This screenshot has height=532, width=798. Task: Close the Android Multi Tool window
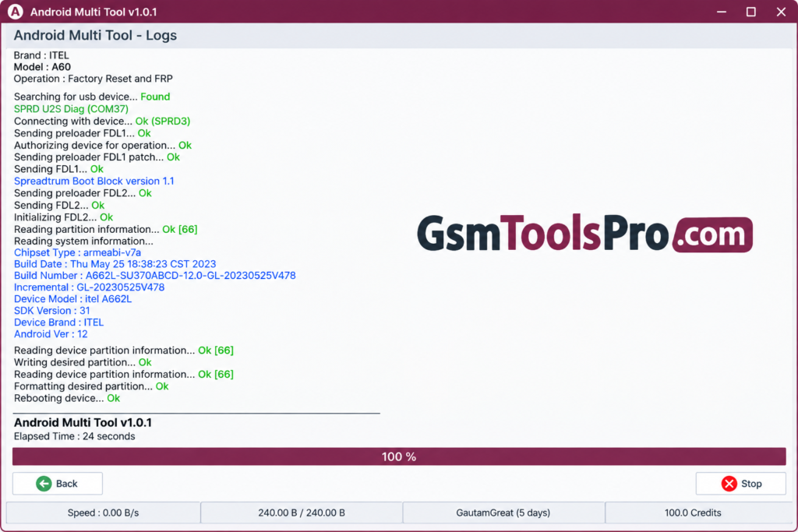click(781, 12)
